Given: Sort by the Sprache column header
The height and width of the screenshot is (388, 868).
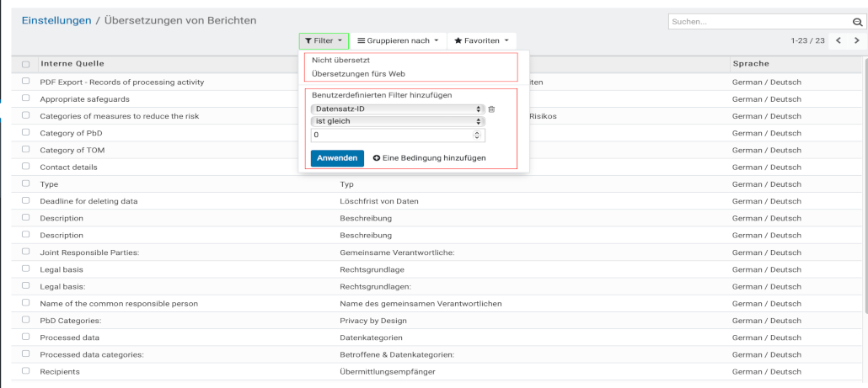Looking at the screenshot, I should click(751, 64).
